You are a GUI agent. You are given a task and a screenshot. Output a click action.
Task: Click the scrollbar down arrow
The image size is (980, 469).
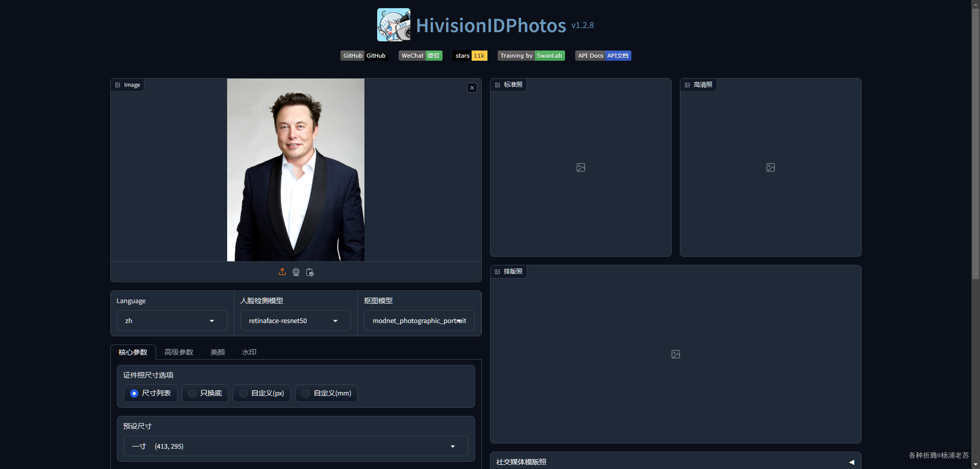coord(975,464)
